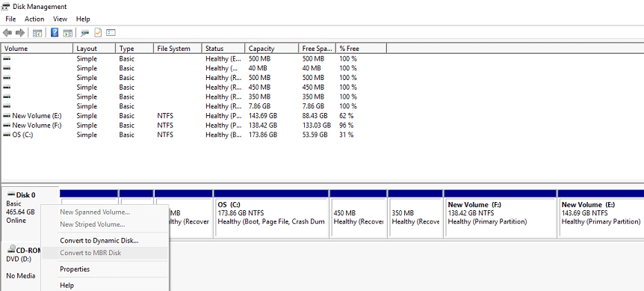Open the Action menu

(34, 19)
